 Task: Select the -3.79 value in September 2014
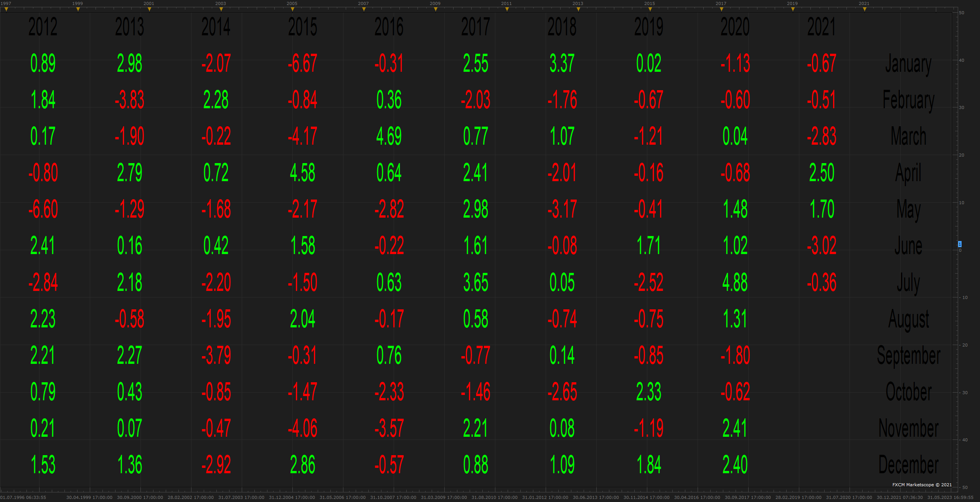[216, 355]
